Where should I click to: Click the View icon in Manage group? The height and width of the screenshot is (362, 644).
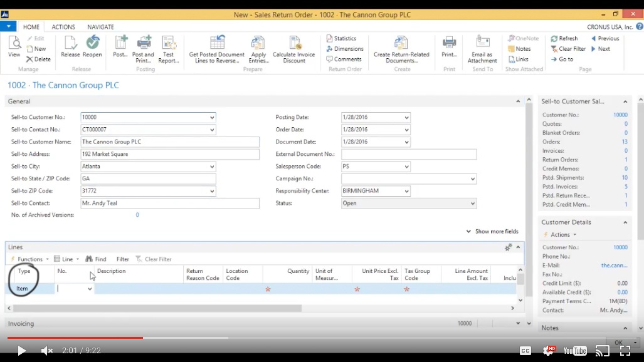[x=14, y=46]
